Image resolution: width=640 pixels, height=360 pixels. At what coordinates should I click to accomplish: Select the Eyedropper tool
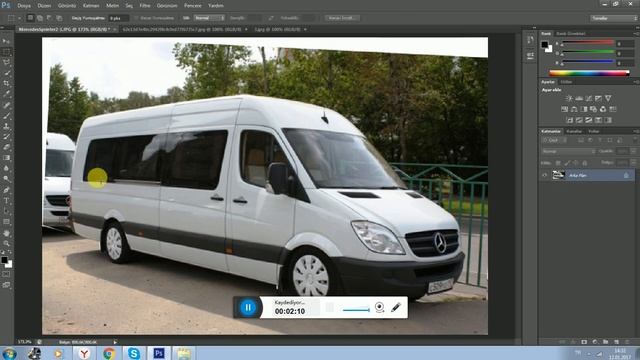(x=7, y=94)
